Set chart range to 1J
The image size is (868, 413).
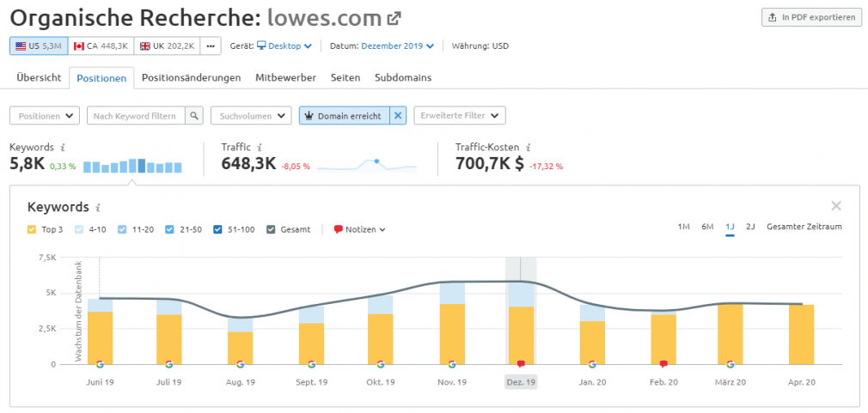click(x=730, y=227)
